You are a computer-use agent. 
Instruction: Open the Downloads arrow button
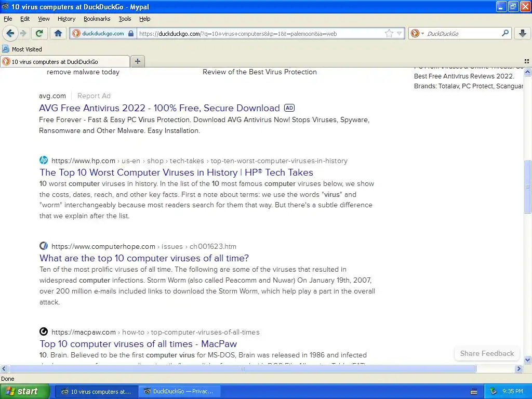523,33
